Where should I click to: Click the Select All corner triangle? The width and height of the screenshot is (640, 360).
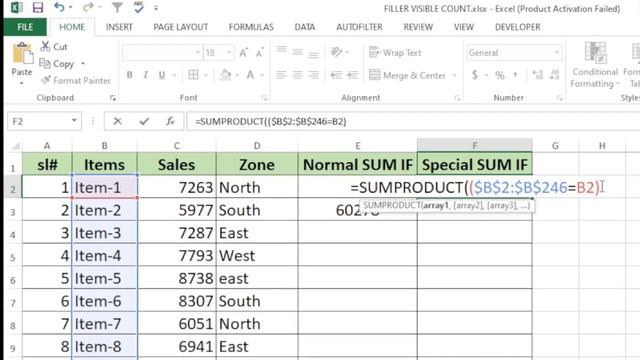(x=15, y=146)
